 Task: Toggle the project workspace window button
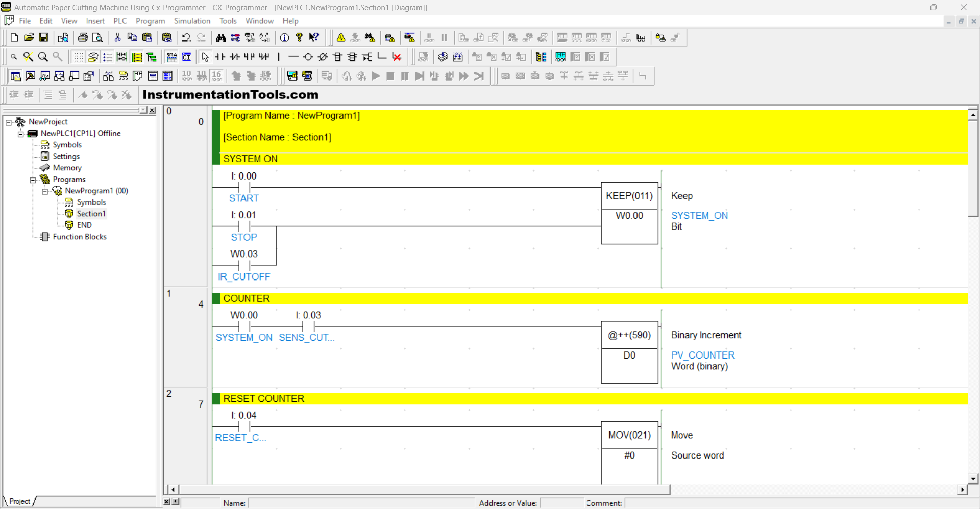pos(16,76)
